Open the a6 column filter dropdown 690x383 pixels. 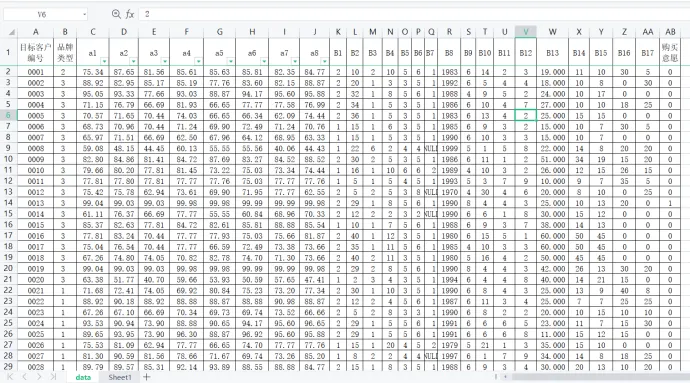[264, 61]
